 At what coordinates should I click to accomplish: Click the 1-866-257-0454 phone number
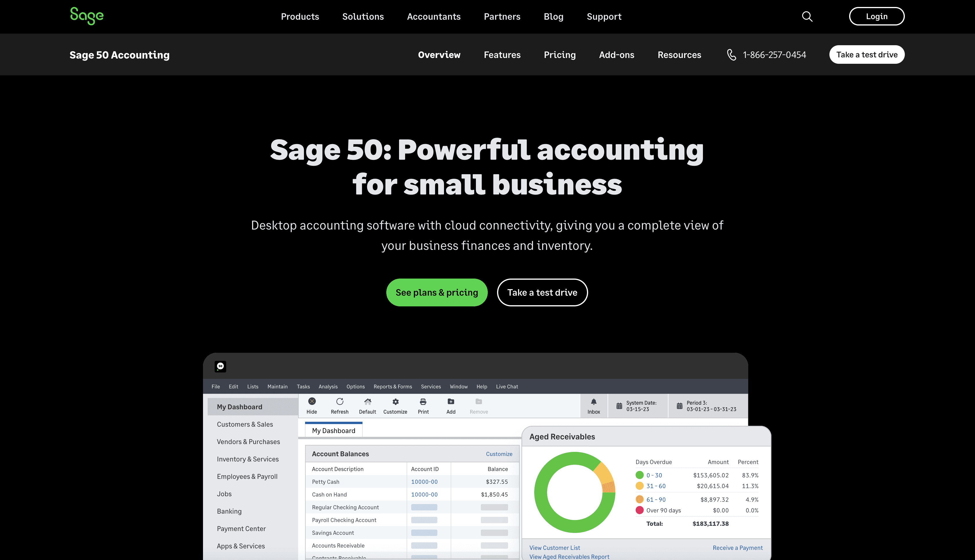(x=774, y=54)
